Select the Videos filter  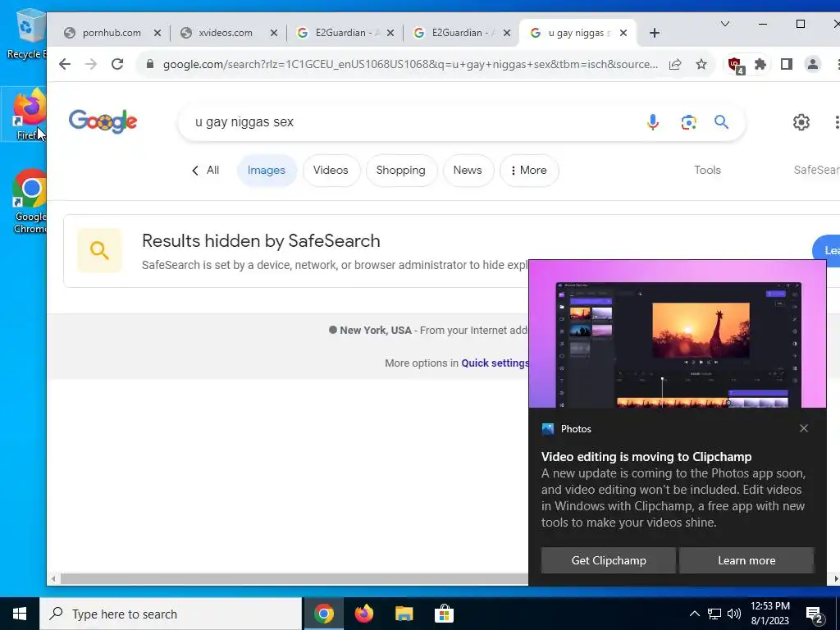(331, 171)
